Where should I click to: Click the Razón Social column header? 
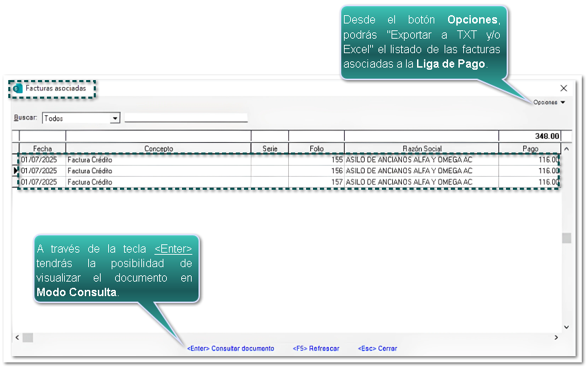coord(422,148)
